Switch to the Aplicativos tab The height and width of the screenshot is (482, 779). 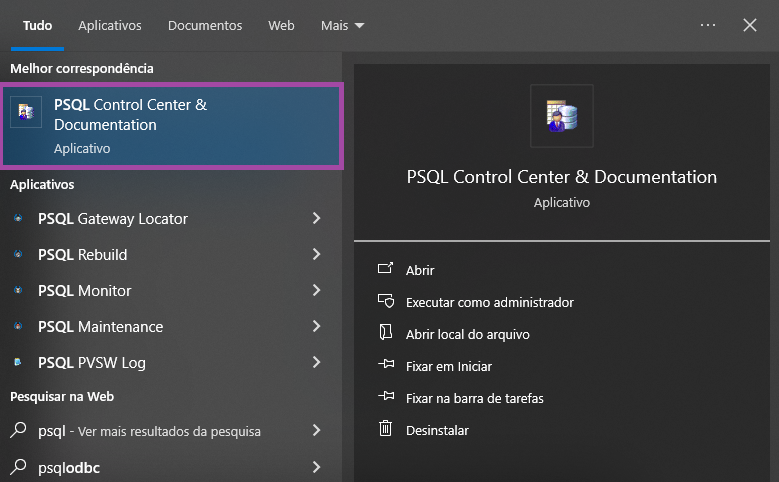(x=110, y=25)
